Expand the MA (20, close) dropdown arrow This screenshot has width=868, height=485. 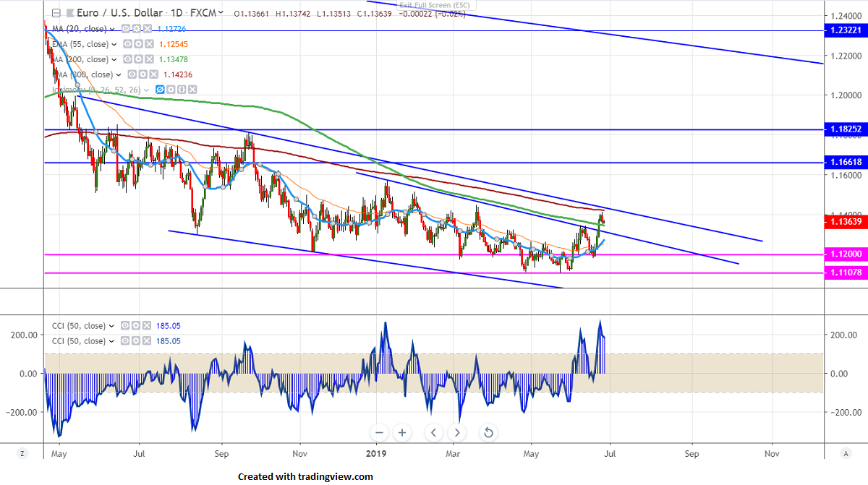point(112,29)
